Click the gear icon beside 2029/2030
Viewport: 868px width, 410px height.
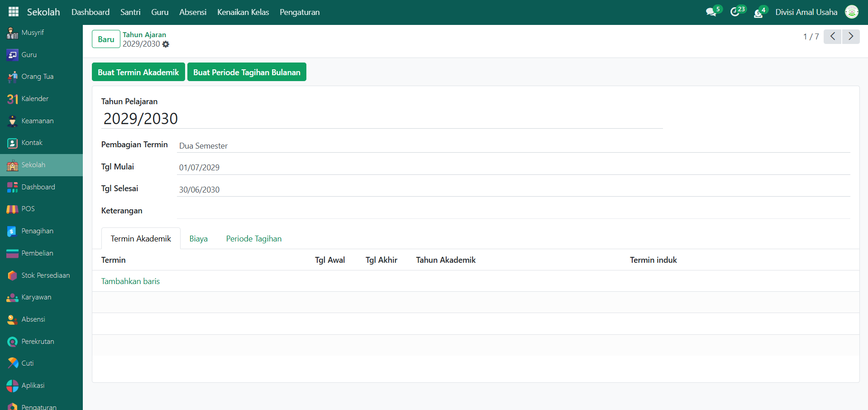point(166,44)
